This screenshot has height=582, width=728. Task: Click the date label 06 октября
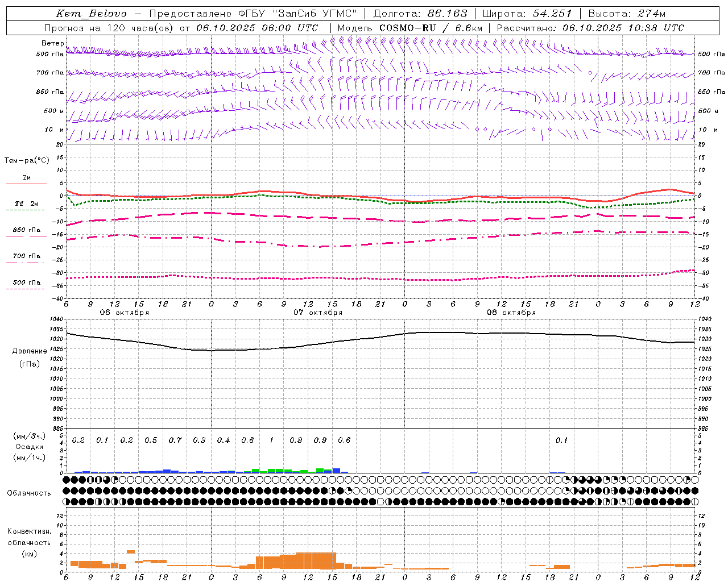(x=125, y=313)
